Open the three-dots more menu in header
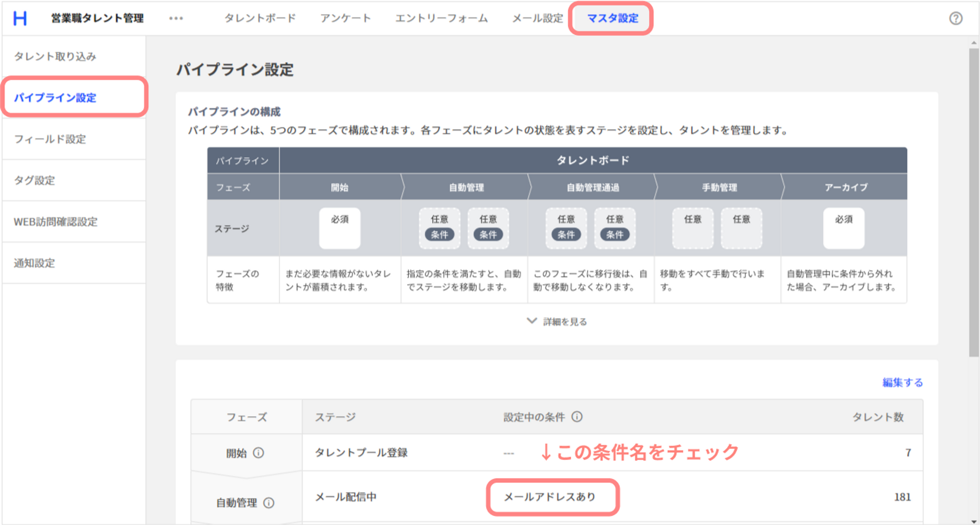Viewport: 980px width, 525px height. [x=176, y=18]
